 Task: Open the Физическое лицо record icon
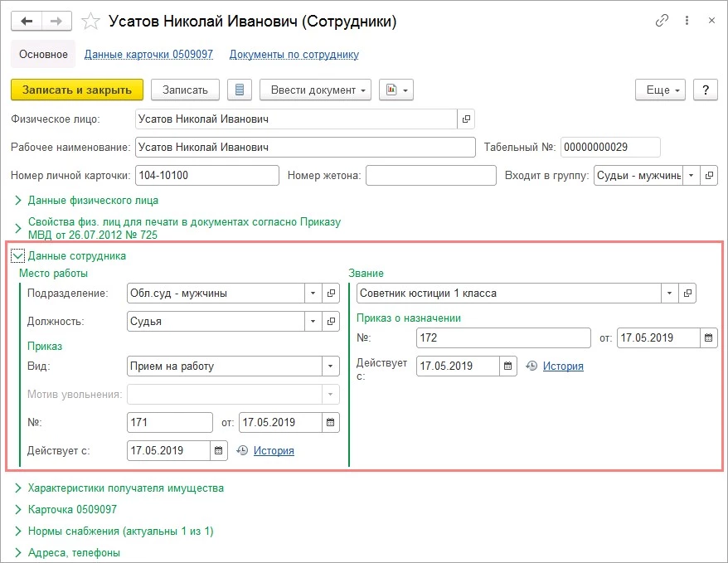(x=466, y=119)
